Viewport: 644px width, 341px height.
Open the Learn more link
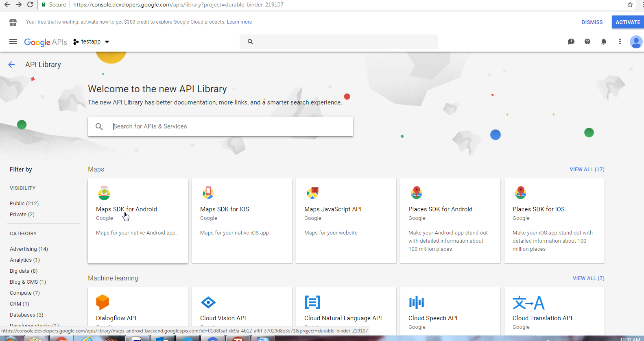239,22
